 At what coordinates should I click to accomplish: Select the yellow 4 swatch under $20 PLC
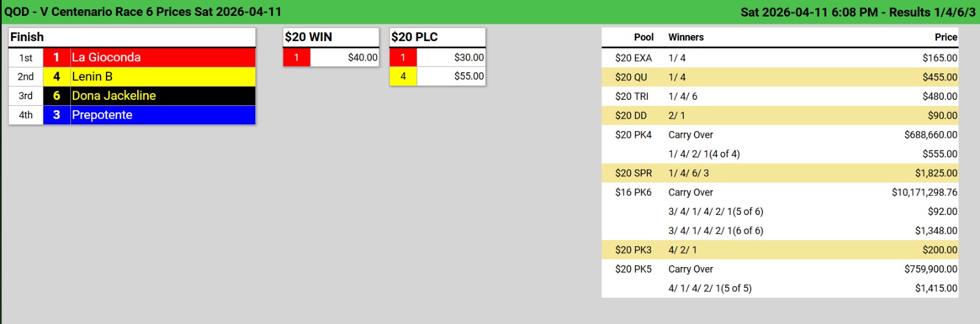pyautogui.click(x=403, y=77)
